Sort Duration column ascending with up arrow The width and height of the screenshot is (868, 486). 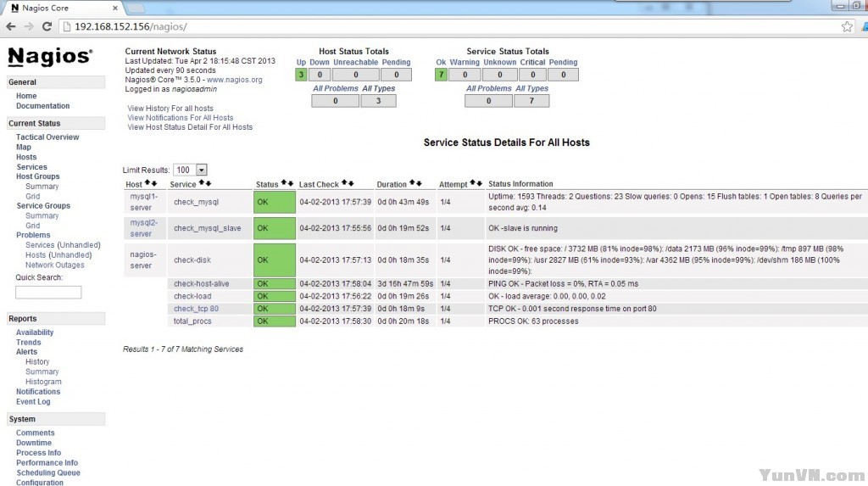click(412, 183)
